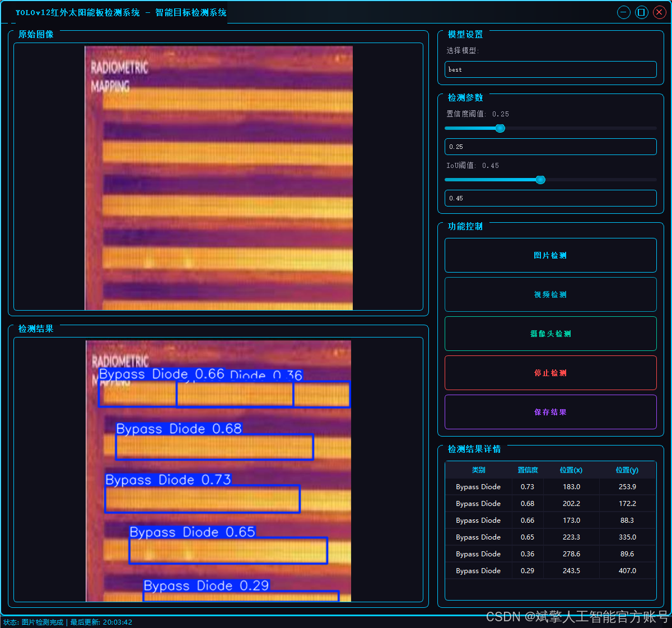Click y-position cell 253.9
This screenshot has width=672, height=628.
[x=627, y=487]
